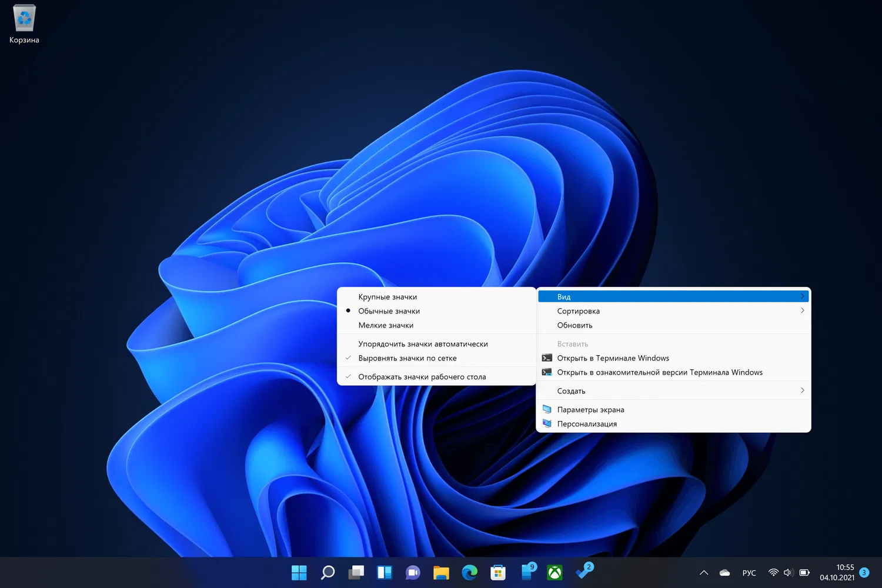
Task: Open the Microsoft Store taskbar icon
Action: [x=498, y=573]
